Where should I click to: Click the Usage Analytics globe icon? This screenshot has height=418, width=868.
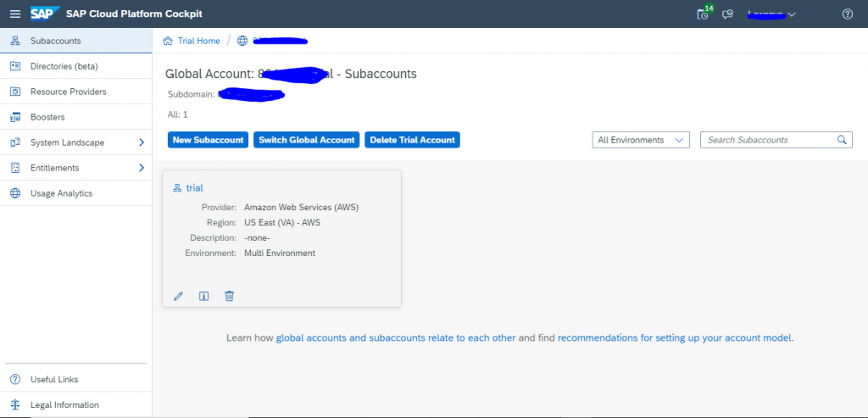click(15, 194)
